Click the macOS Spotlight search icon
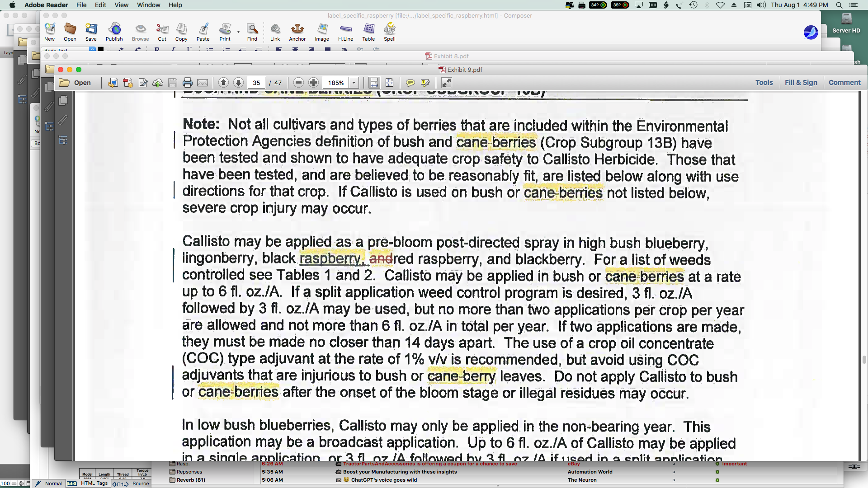Image resolution: width=868 pixels, height=488 pixels. pyautogui.click(x=839, y=5)
